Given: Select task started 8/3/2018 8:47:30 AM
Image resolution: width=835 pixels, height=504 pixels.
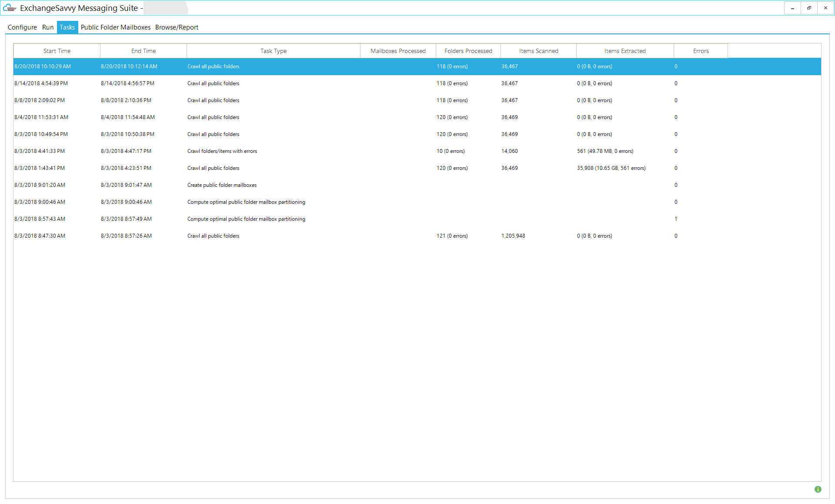Looking at the screenshot, I should [x=417, y=236].
